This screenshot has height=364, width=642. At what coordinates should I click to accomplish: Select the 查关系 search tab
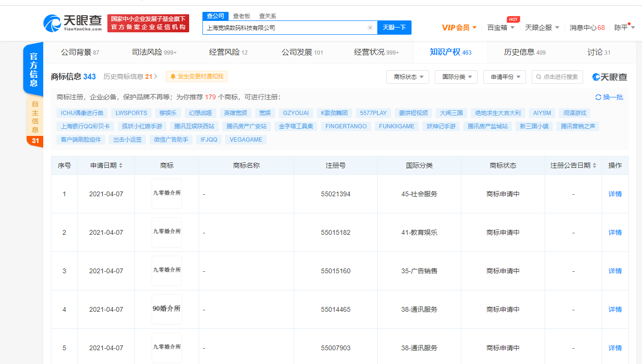point(268,16)
